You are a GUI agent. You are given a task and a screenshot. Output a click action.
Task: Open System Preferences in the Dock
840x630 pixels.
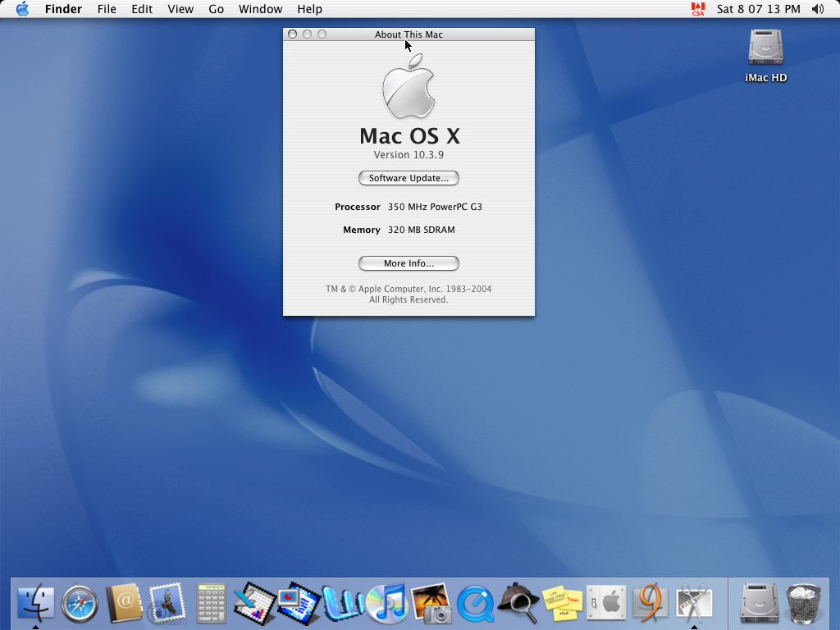click(x=606, y=604)
